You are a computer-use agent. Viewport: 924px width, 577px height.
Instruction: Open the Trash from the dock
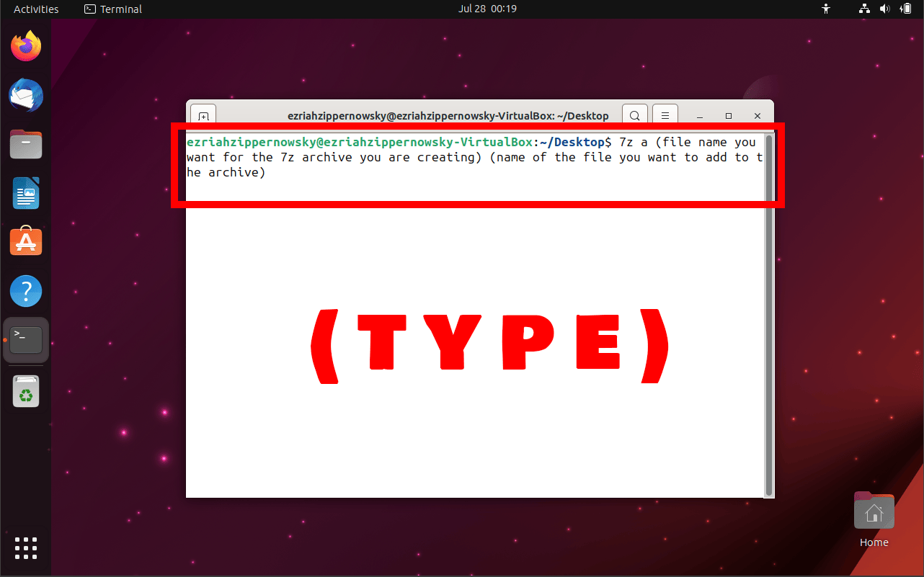[x=25, y=391]
